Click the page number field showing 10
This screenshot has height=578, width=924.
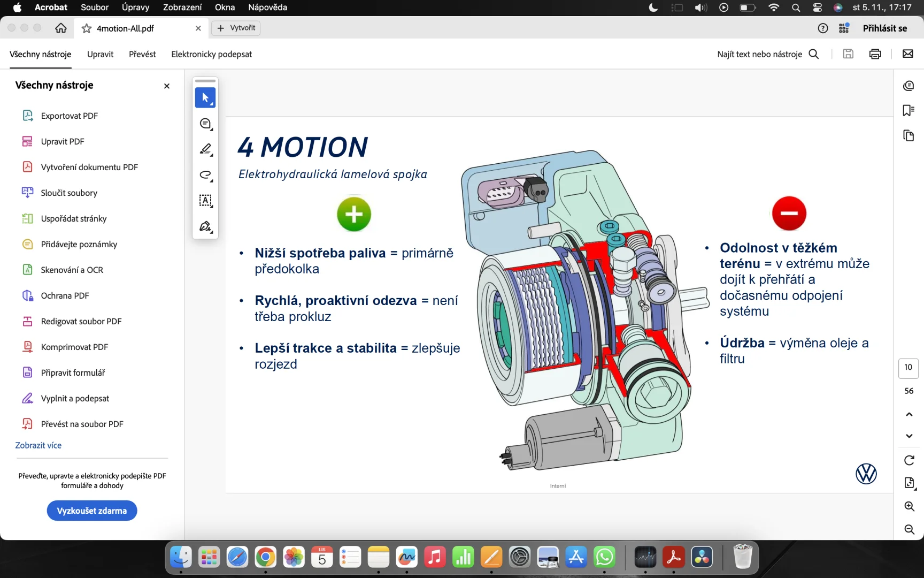[908, 368]
